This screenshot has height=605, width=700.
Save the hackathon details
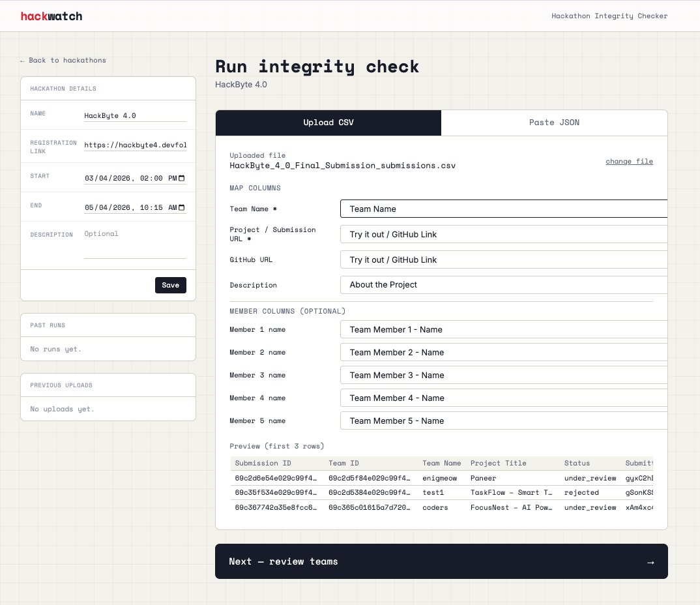point(171,286)
